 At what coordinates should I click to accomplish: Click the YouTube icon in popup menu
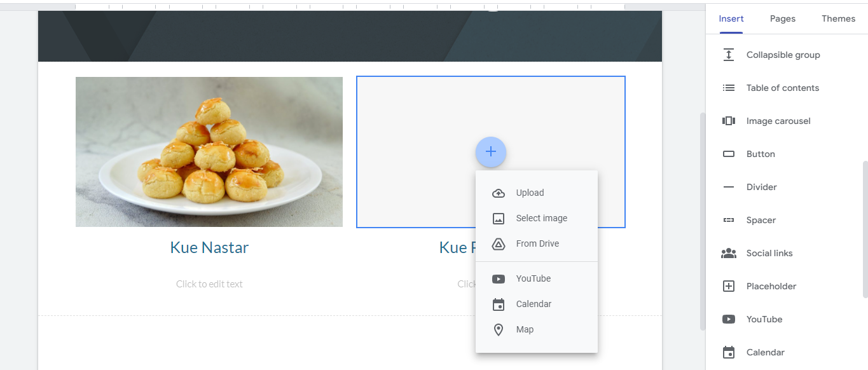coord(499,279)
